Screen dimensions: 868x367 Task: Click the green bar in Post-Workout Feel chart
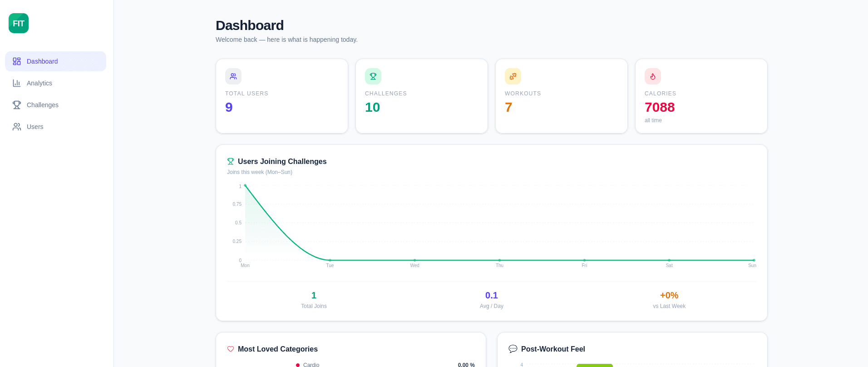[x=595, y=365]
